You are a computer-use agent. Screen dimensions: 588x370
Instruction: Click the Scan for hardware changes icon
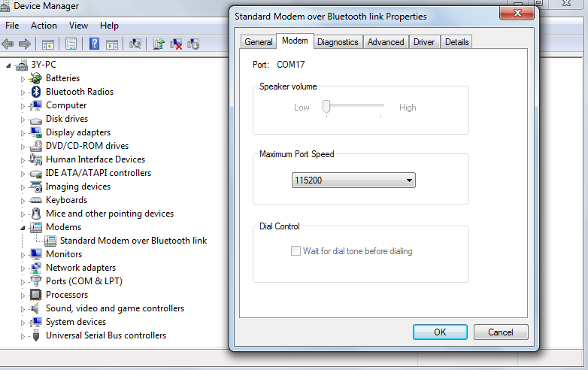click(x=135, y=44)
